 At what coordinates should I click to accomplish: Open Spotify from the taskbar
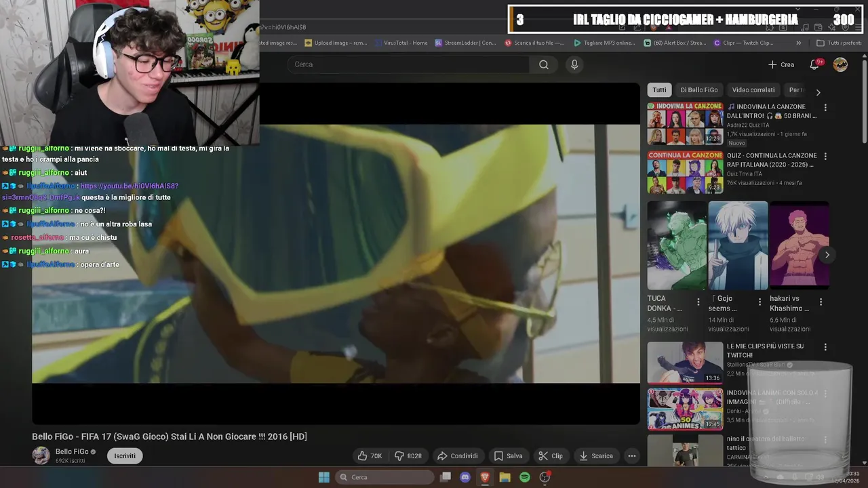click(x=524, y=477)
